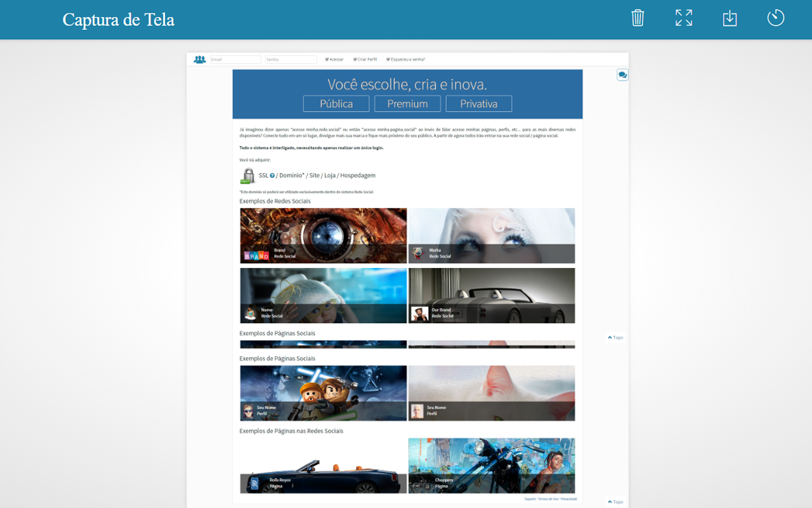Image resolution: width=812 pixels, height=508 pixels.
Task: Open the timer/history clock icon
Action: pos(775,18)
